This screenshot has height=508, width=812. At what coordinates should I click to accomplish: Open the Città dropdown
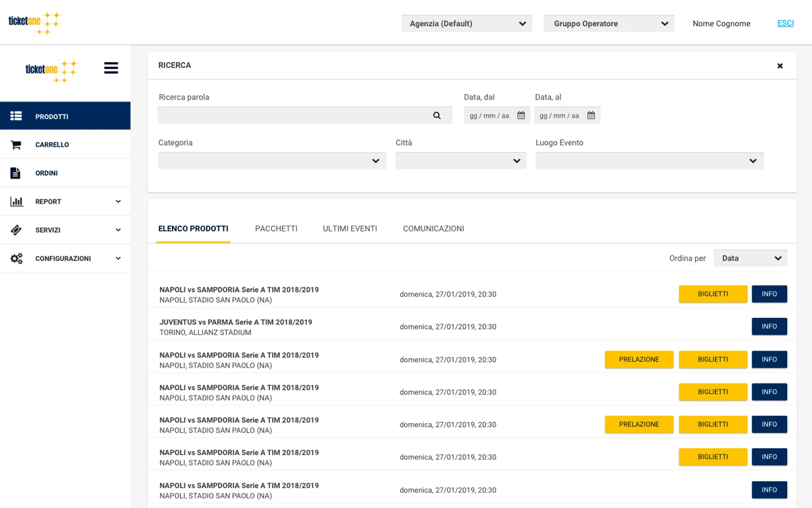pyautogui.click(x=461, y=161)
